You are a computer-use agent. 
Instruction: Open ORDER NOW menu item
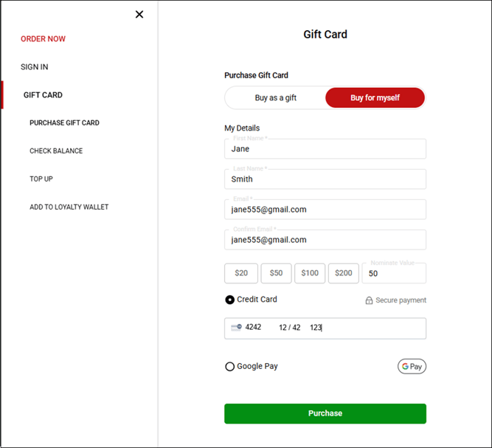tap(43, 39)
